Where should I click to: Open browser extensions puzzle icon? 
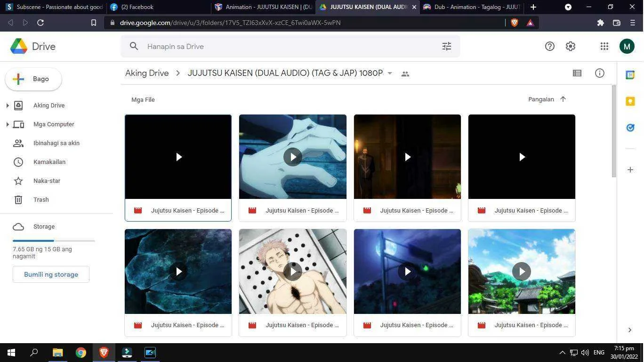coord(600,23)
